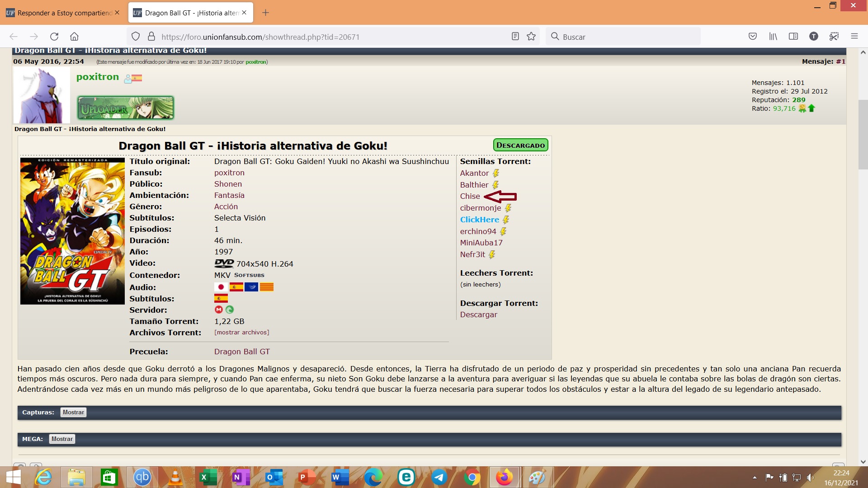Image resolution: width=868 pixels, height=488 pixels.
Task: Reload the current page
Action: (54, 37)
